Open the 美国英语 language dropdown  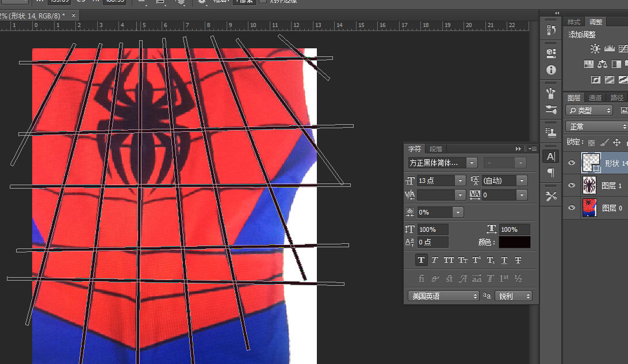click(443, 296)
